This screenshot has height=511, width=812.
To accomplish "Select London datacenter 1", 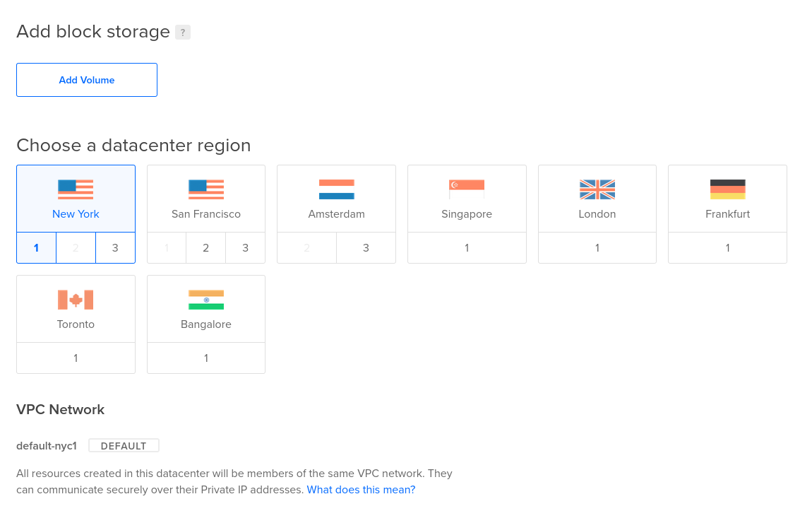I will [597, 248].
